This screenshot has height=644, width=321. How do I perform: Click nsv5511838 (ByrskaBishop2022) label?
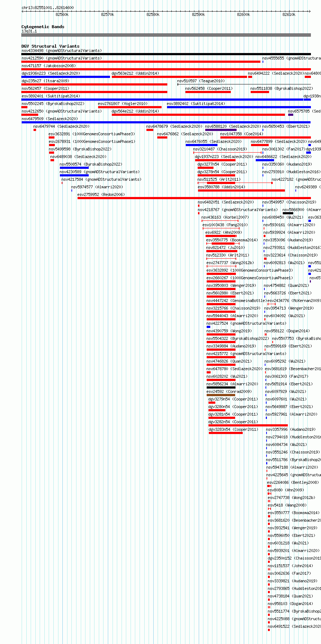tap(282, 88)
